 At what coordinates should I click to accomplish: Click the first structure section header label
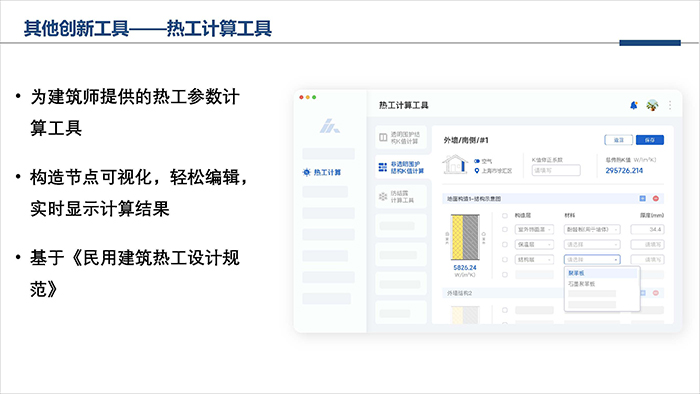[474, 199]
